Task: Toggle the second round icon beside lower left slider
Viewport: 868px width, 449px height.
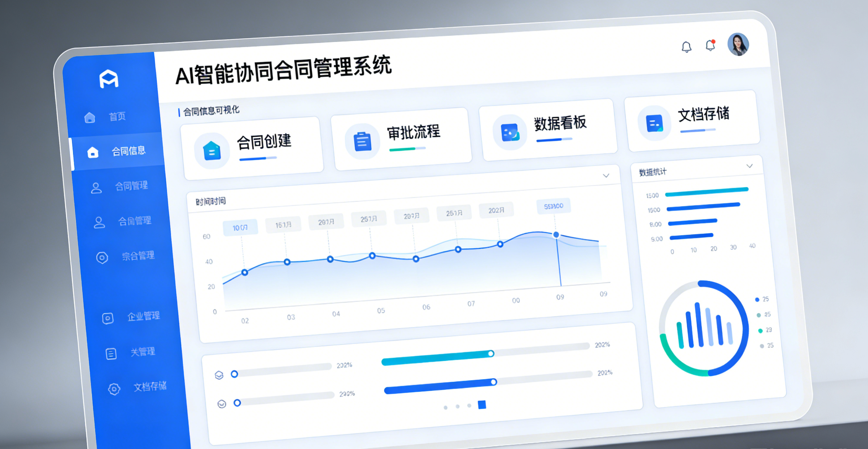Action: click(222, 403)
